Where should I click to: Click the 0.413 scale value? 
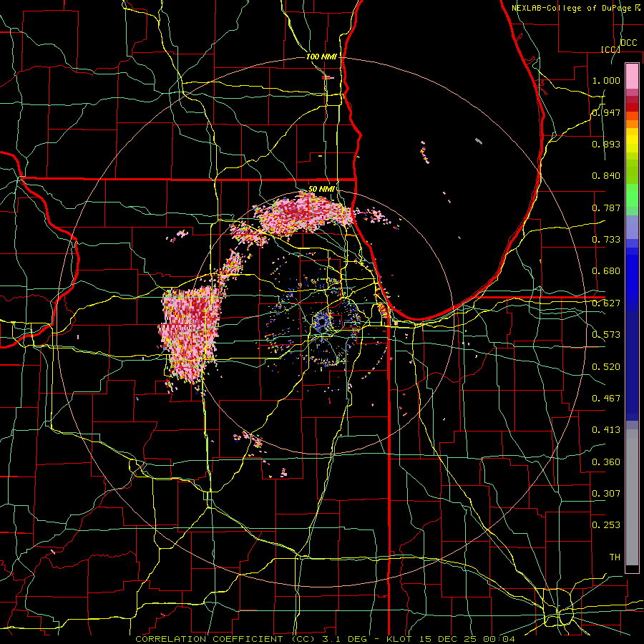coord(606,430)
